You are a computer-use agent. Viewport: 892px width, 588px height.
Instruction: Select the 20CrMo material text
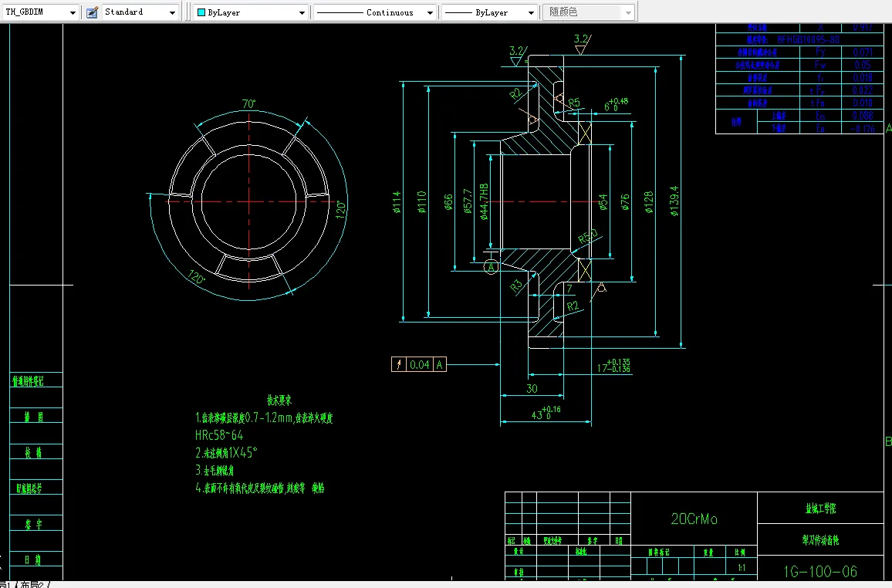click(694, 519)
